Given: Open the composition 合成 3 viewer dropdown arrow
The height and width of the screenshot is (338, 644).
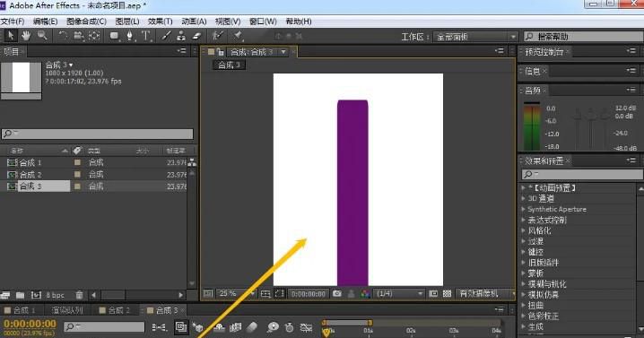Looking at the screenshot, I should point(283,52).
